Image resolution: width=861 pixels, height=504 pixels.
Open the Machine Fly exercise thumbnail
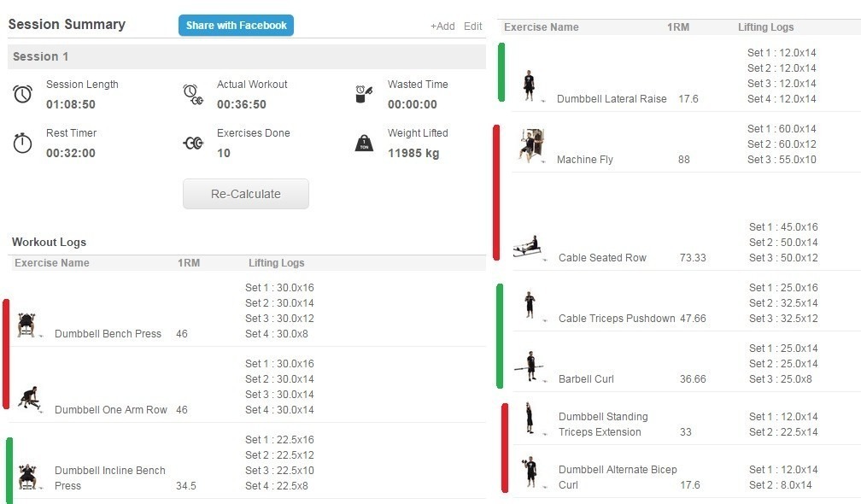pos(530,144)
